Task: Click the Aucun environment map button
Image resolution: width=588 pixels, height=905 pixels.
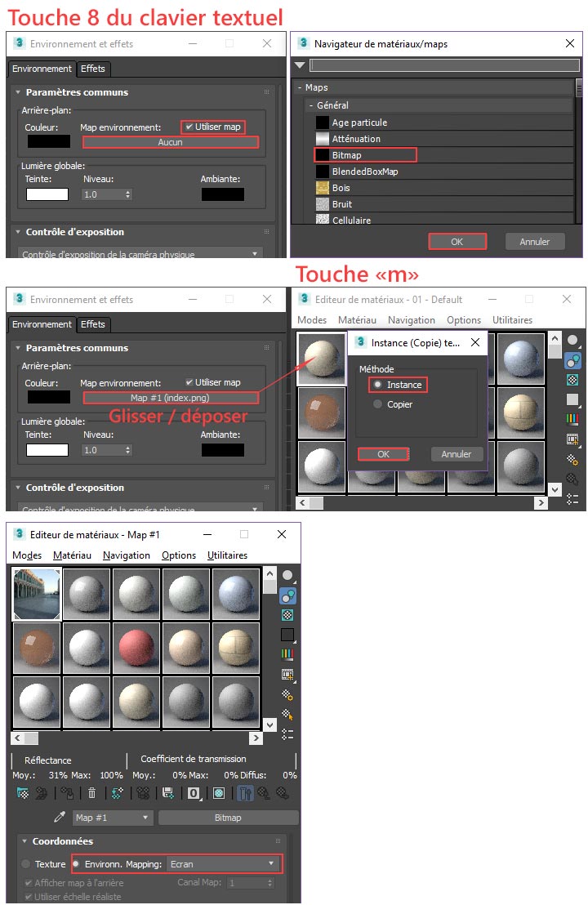Action: tap(170, 142)
